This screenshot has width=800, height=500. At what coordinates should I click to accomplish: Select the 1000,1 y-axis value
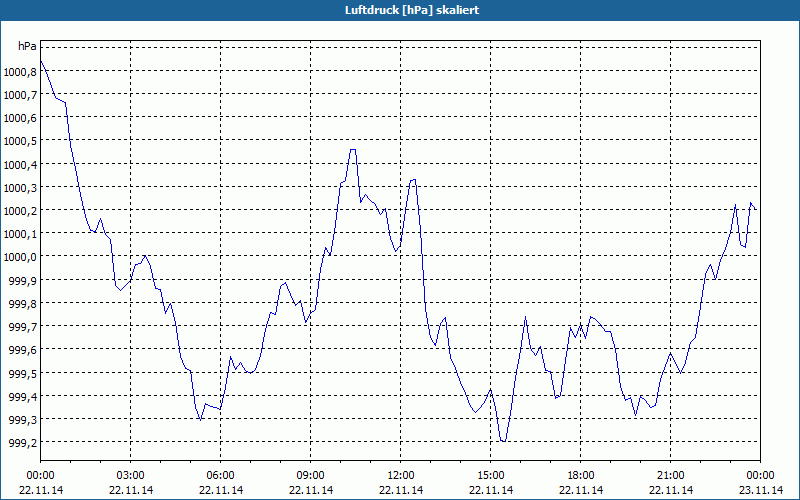[20, 234]
